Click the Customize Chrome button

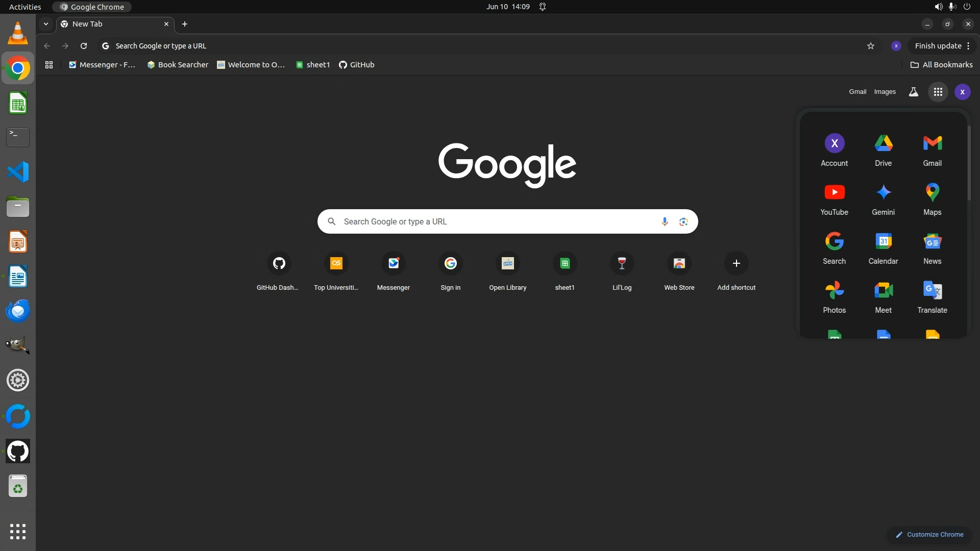pos(929,534)
